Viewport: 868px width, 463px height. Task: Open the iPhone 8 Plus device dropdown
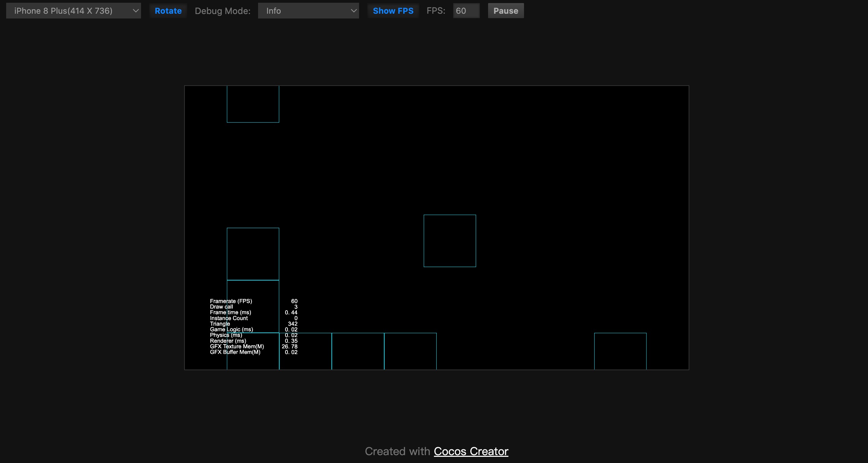(x=73, y=11)
